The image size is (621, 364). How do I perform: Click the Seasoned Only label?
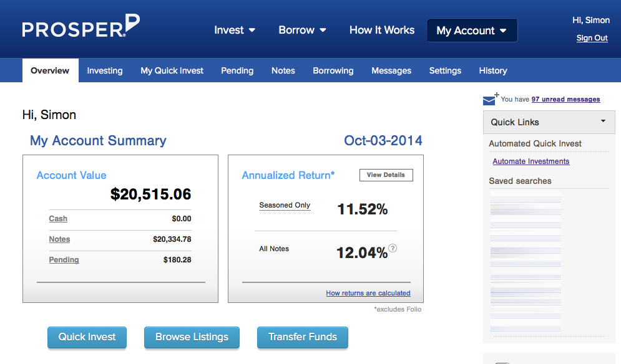(285, 205)
